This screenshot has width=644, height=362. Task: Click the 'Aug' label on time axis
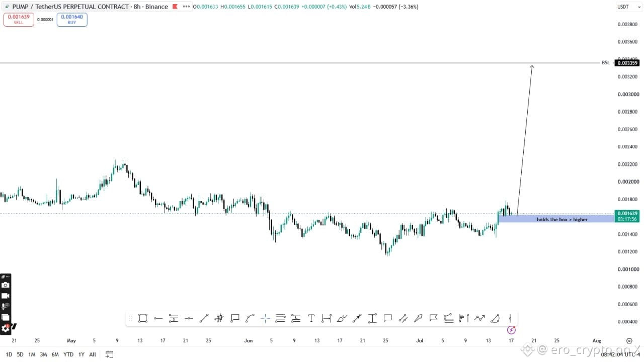tap(597, 340)
